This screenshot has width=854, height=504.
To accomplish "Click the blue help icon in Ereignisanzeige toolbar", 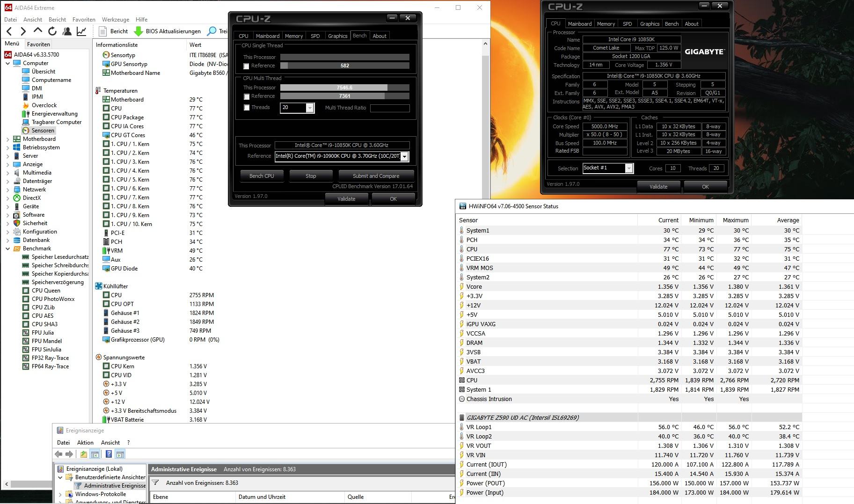I will pyautogui.click(x=109, y=454).
